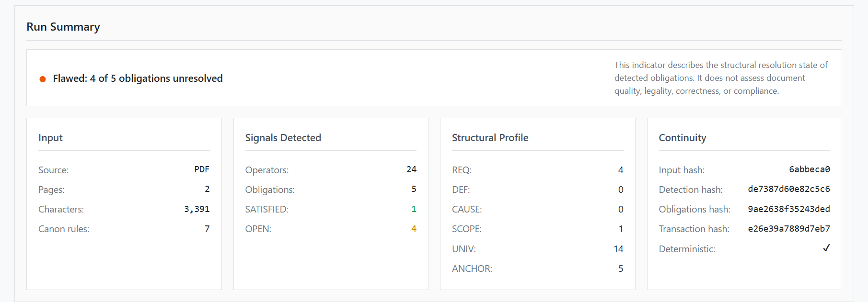This screenshot has height=302, width=868.
Task: Click the Input hash value 6abbeca0
Action: point(809,169)
